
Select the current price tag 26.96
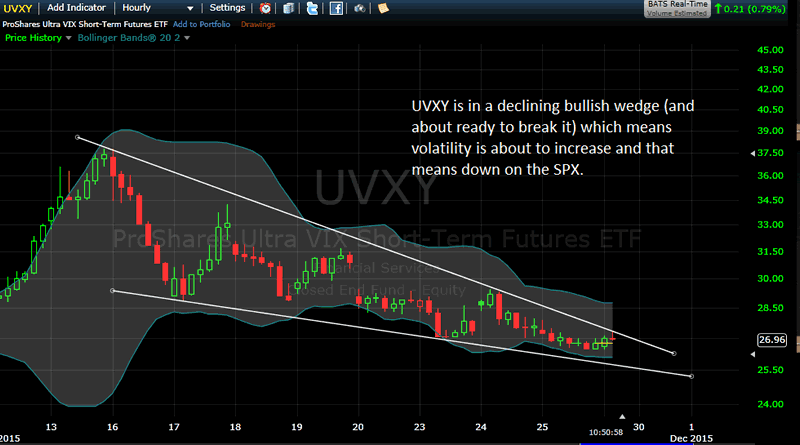(x=772, y=340)
